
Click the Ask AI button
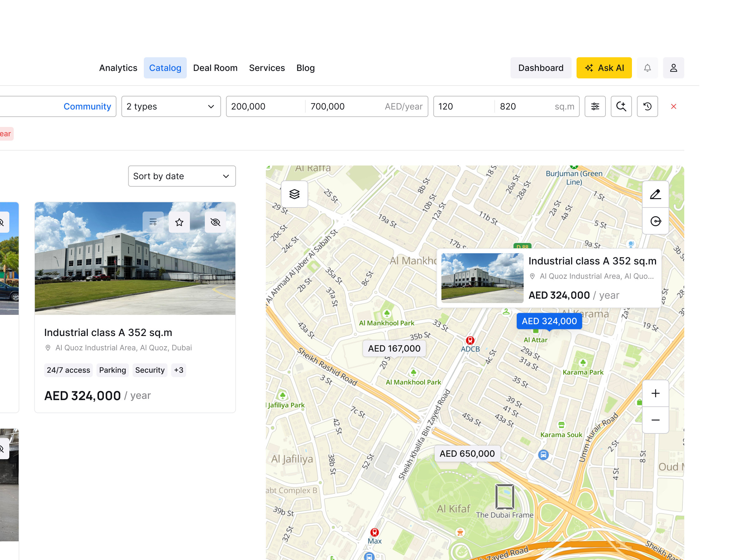604,68
